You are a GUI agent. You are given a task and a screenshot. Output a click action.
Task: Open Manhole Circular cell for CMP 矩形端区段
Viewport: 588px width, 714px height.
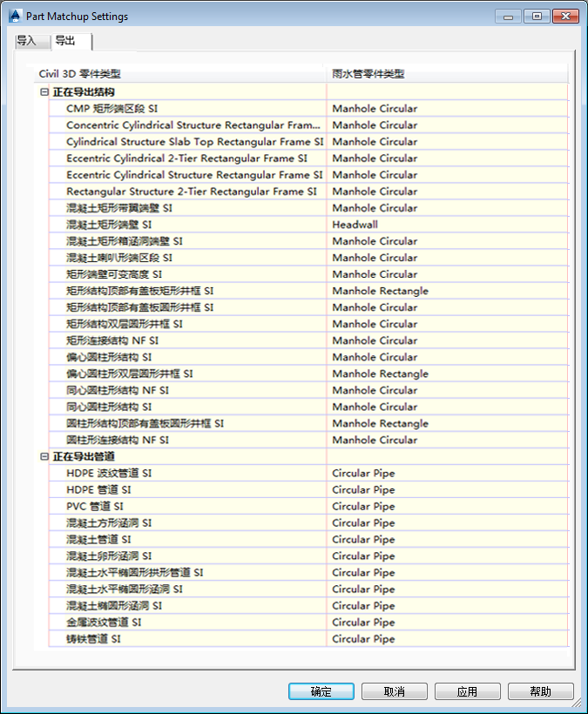447,108
